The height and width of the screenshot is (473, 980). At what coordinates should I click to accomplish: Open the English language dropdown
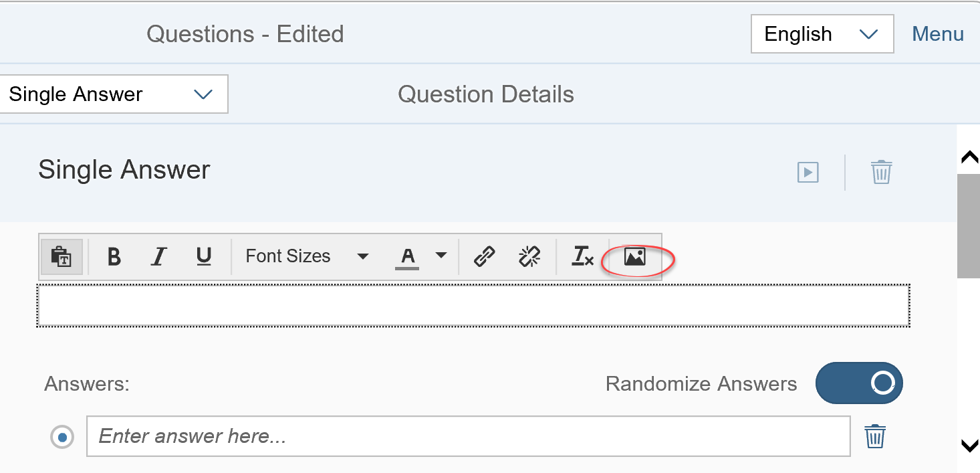[822, 34]
